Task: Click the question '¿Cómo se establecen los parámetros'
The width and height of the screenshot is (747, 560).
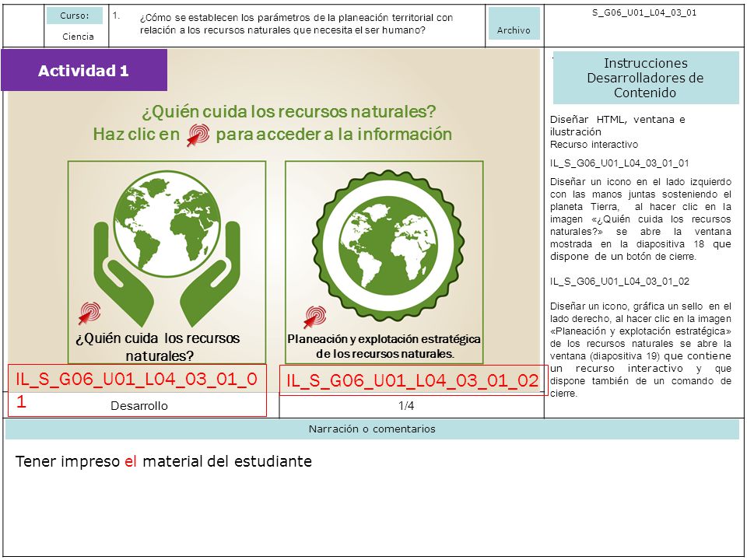Action: tap(296, 24)
